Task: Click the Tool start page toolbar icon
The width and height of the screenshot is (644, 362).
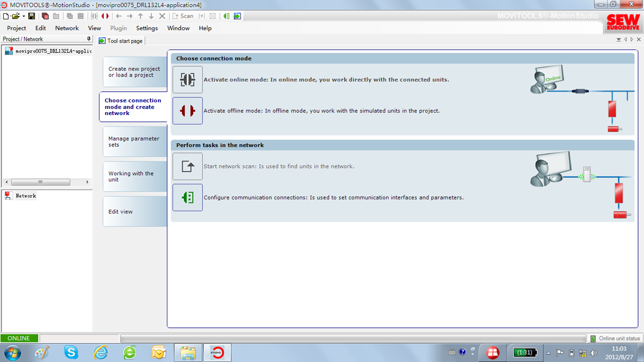Action: click(x=237, y=16)
